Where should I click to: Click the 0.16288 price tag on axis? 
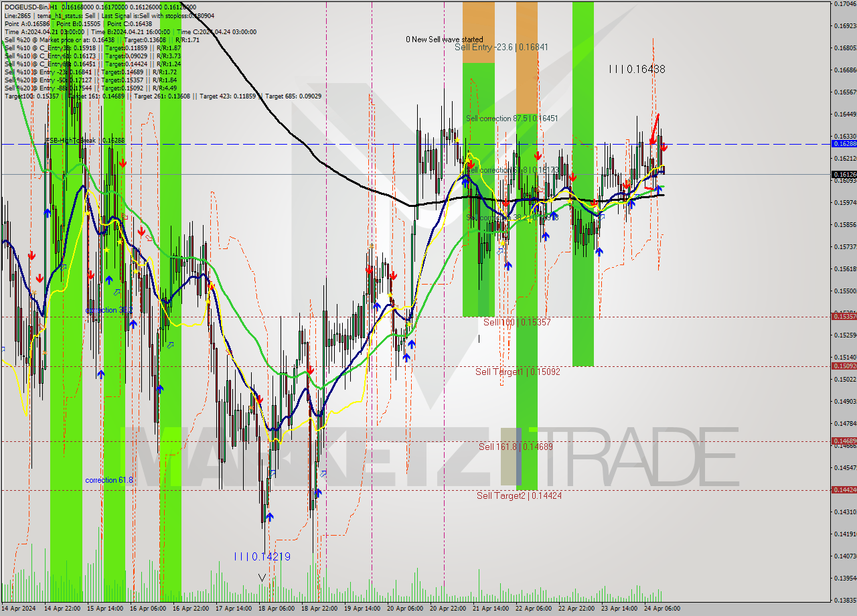point(843,144)
